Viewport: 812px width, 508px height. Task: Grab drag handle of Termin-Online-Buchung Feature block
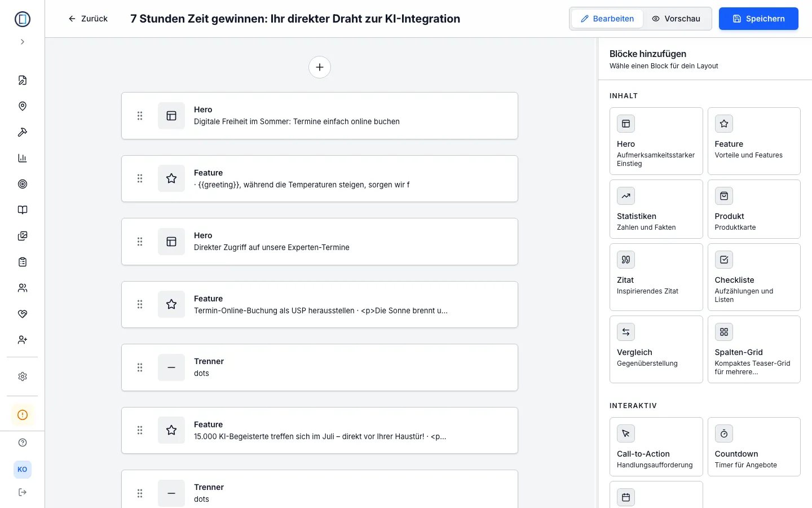tap(140, 304)
